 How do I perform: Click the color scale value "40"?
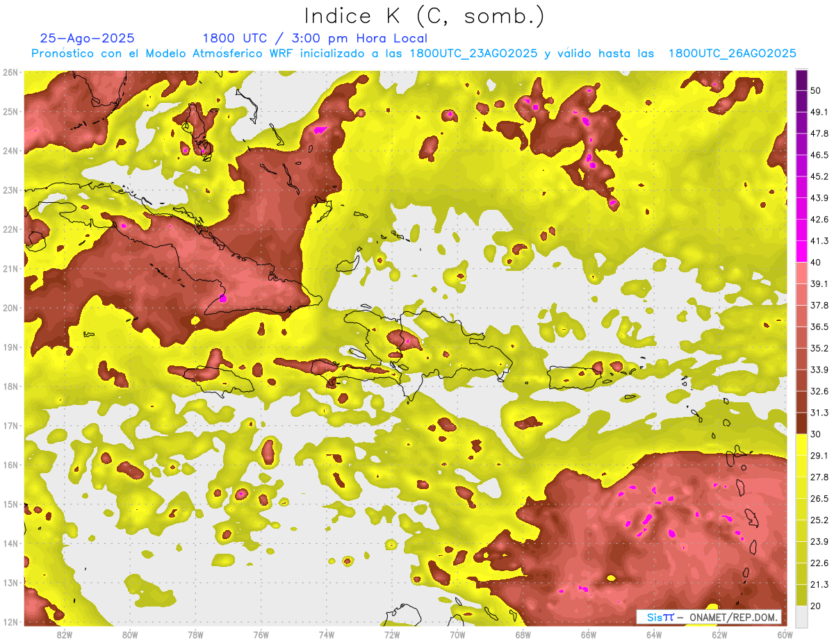point(816,263)
